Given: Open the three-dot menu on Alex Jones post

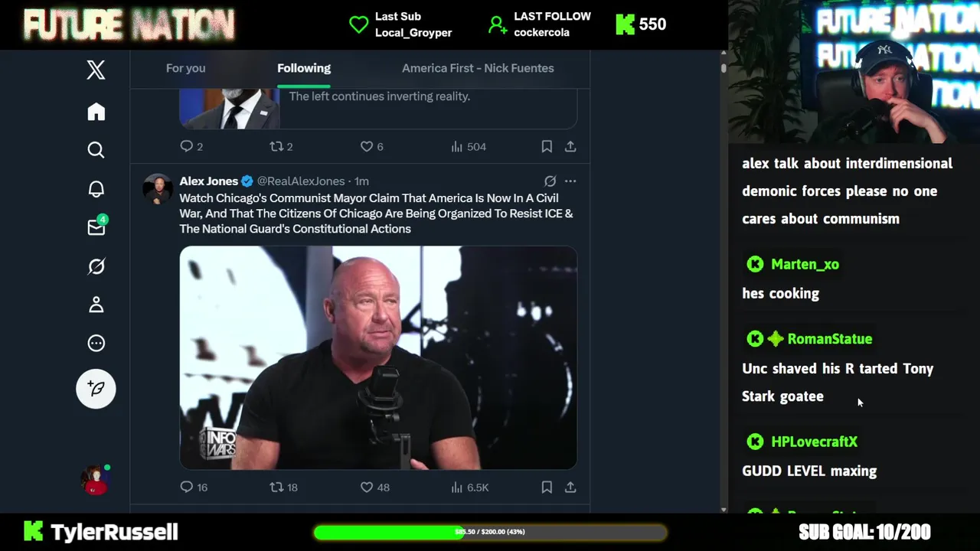Looking at the screenshot, I should click(x=570, y=181).
